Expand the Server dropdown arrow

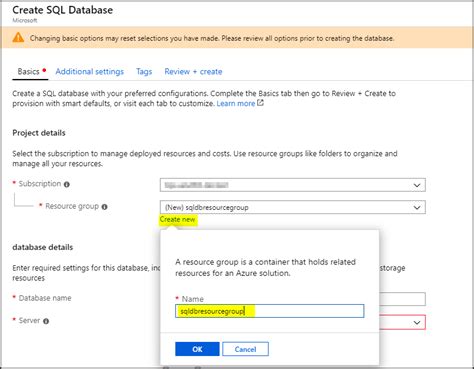point(417,323)
